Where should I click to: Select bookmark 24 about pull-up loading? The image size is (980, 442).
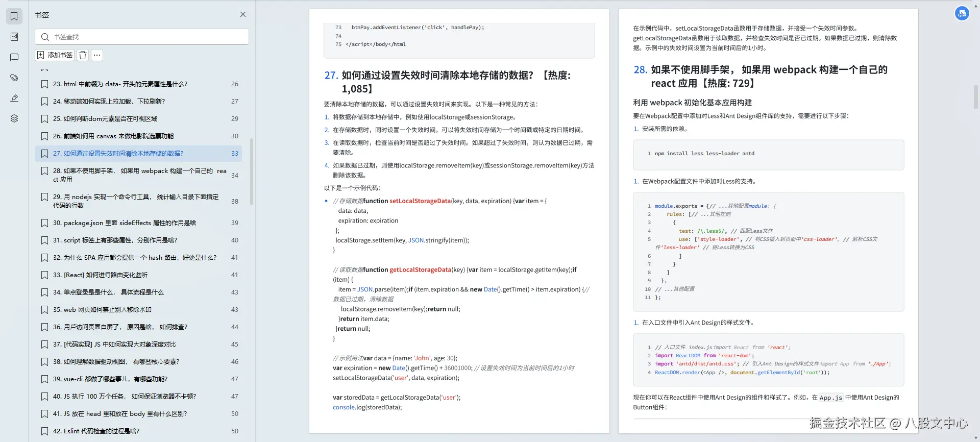[x=138, y=102]
